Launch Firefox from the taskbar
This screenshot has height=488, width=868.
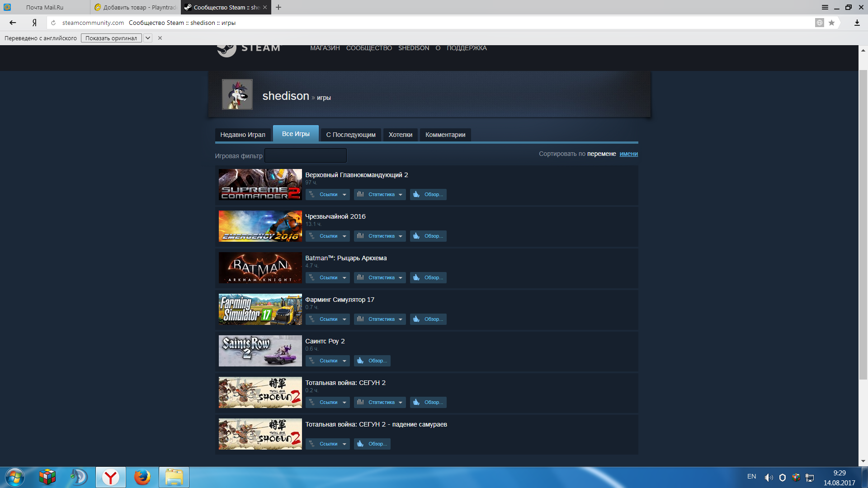(142, 477)
